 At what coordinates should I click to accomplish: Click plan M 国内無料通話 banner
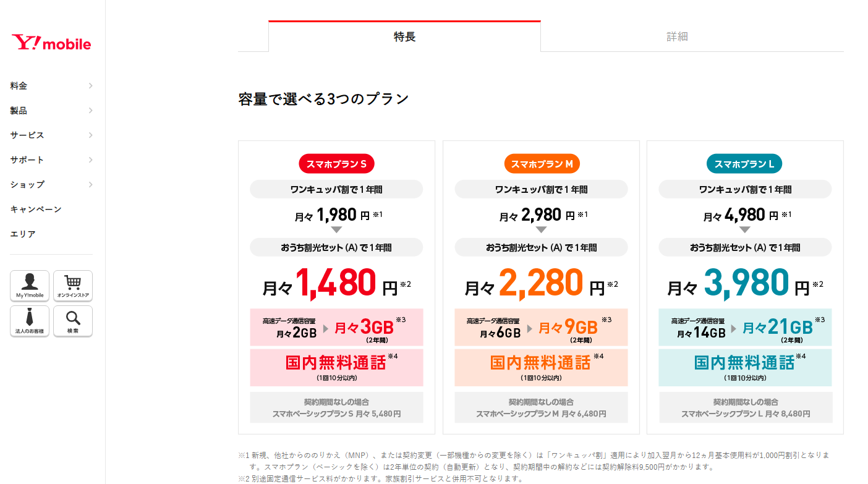point(541,367)
